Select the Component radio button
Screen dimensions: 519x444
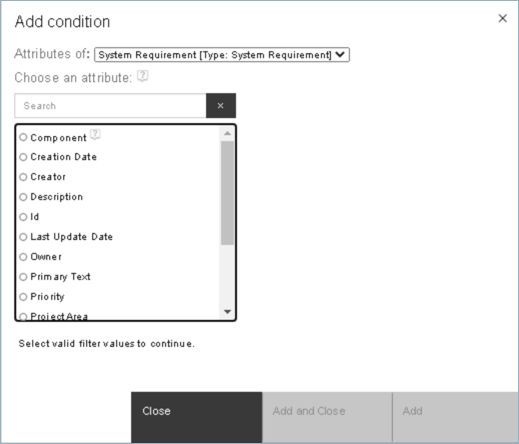tap(23, 137)
